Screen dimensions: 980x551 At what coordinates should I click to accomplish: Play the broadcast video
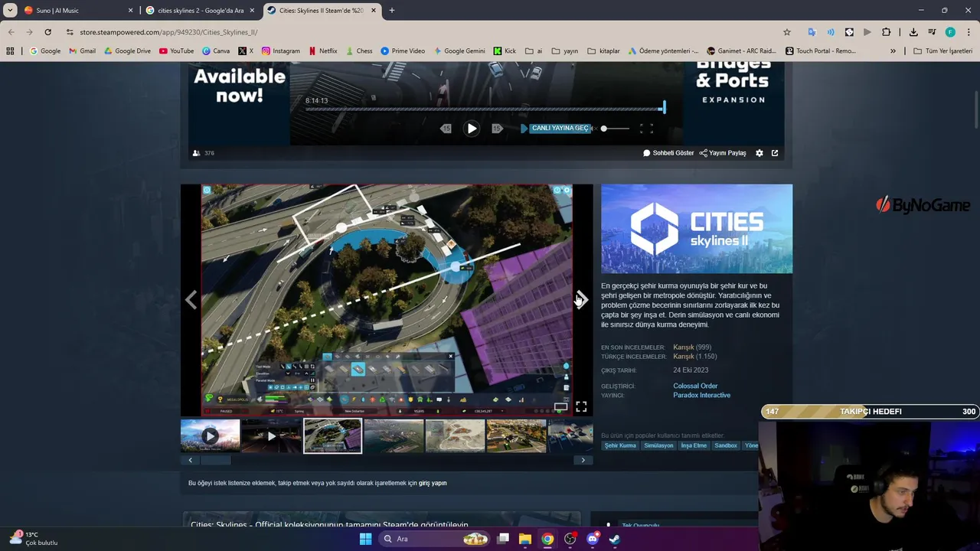coord(472,129)
